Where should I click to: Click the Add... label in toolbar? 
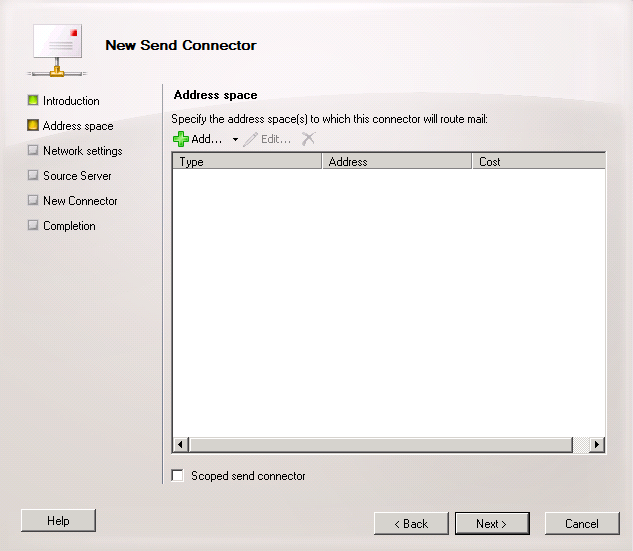pos(206,139)
